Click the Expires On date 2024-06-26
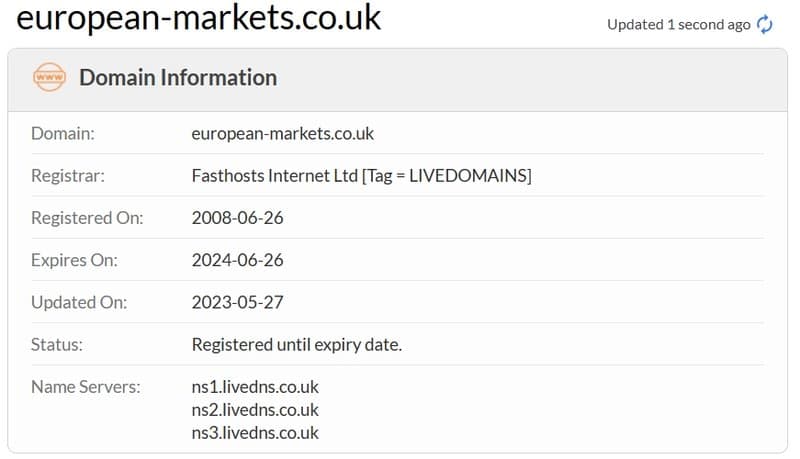 (237, 261)
